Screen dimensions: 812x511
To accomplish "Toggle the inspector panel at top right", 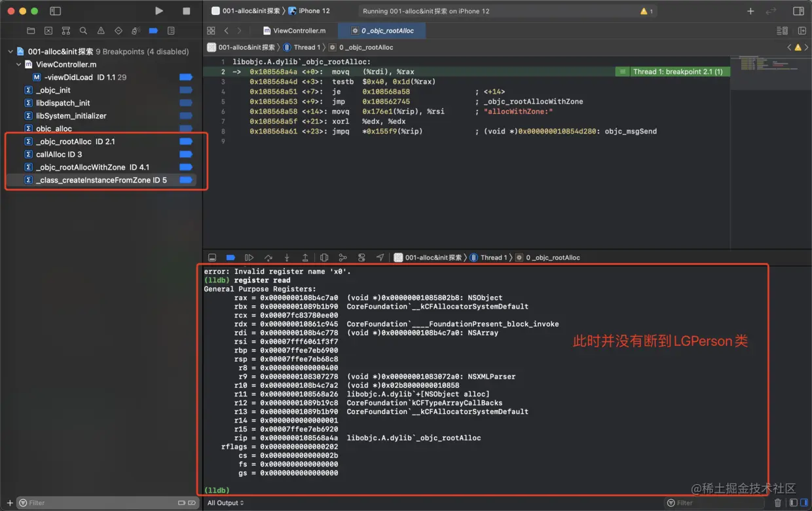I will [x=798, y=11].
